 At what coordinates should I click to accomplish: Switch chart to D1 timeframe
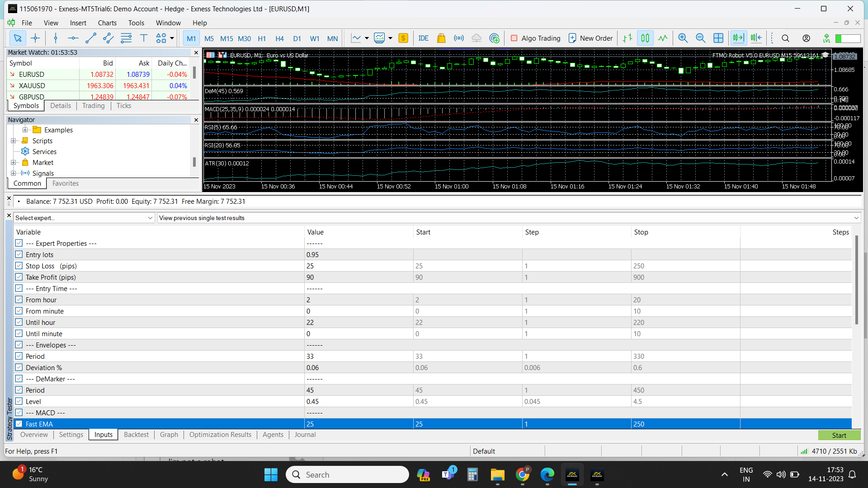pyautogui.click(x=297, y=38)
